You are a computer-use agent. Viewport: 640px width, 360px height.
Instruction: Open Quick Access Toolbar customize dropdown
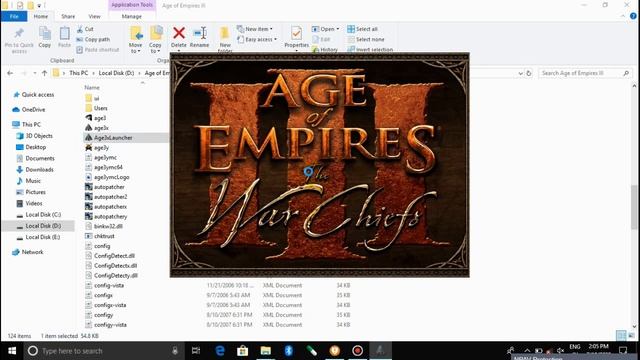(39, 6)
